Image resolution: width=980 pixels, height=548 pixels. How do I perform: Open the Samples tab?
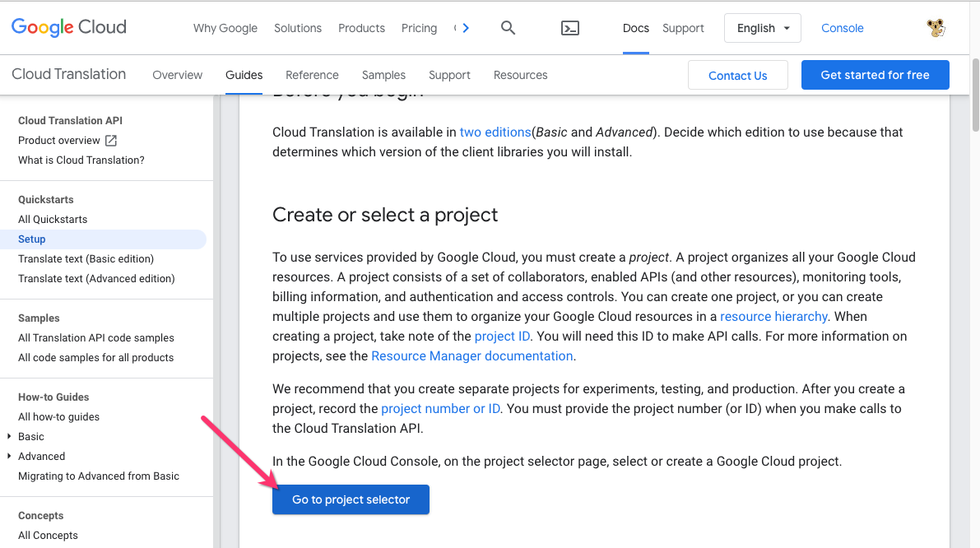[x=383, y=75]
